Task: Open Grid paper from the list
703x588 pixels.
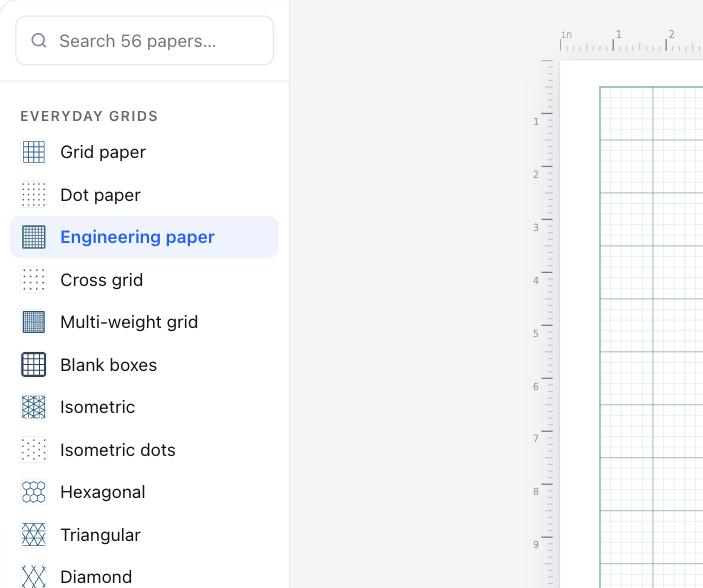Action: (x=144, y=152)
